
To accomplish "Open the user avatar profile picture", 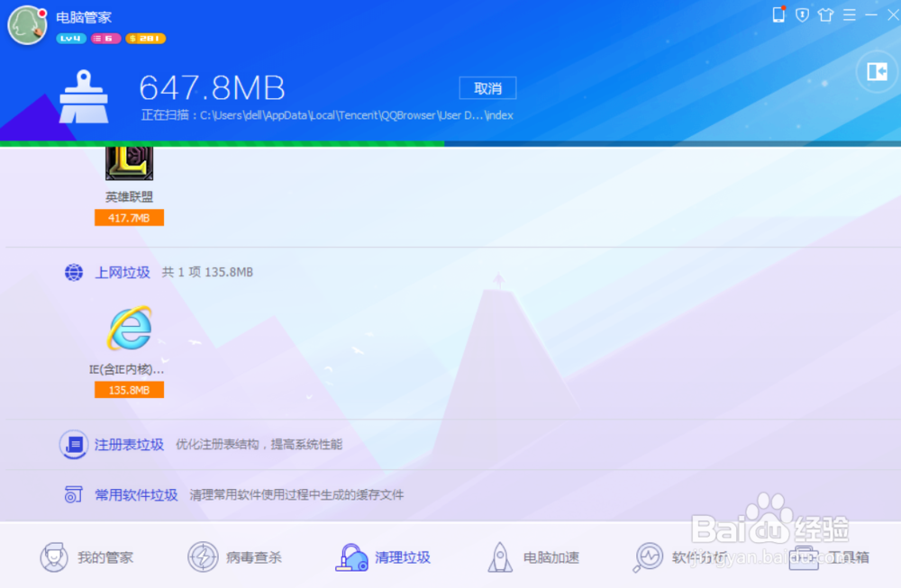I will tap(26, 25).
